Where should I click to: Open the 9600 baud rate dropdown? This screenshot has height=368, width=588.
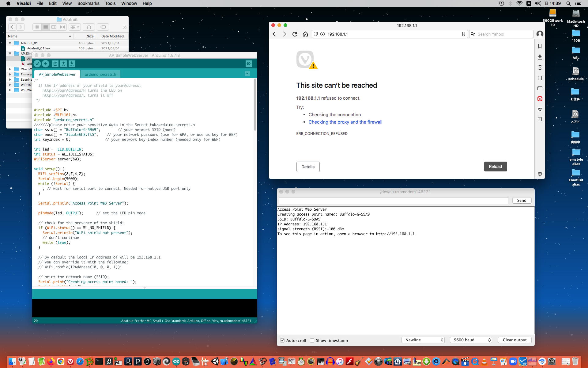click(471, 340)
